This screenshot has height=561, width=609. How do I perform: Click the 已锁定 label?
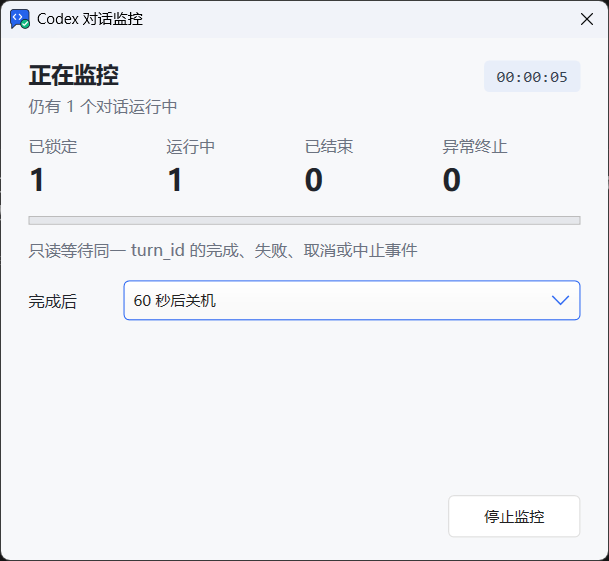point(53,146)
